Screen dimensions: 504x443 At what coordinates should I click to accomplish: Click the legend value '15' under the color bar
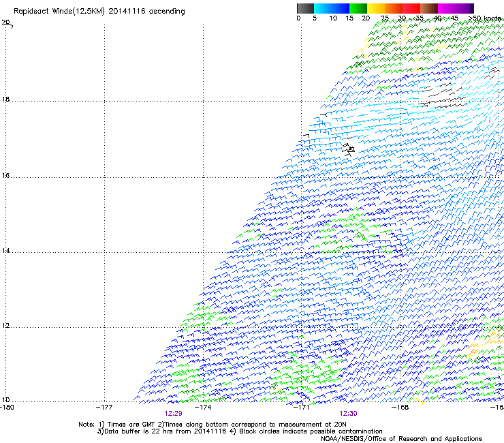[x=349, y=18]
